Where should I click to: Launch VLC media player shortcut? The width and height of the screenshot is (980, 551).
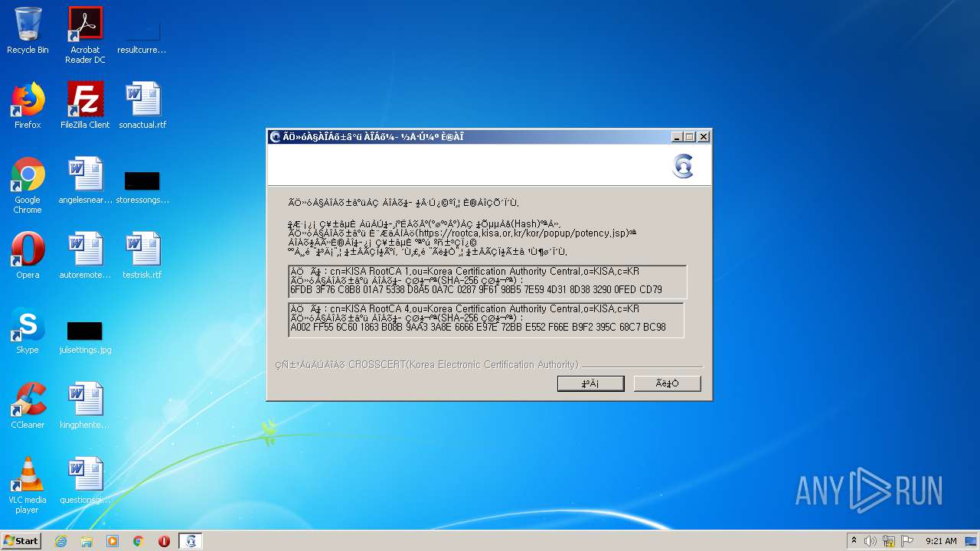(28, 485)
